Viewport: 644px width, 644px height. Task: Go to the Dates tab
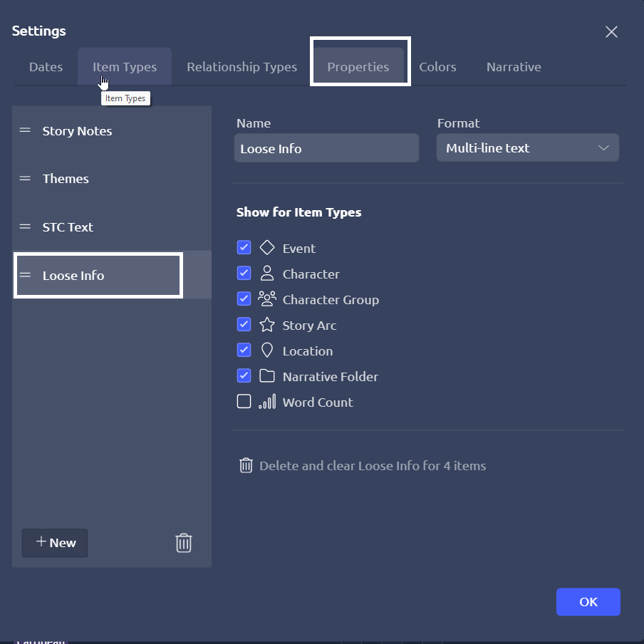(x=46, y=67)
